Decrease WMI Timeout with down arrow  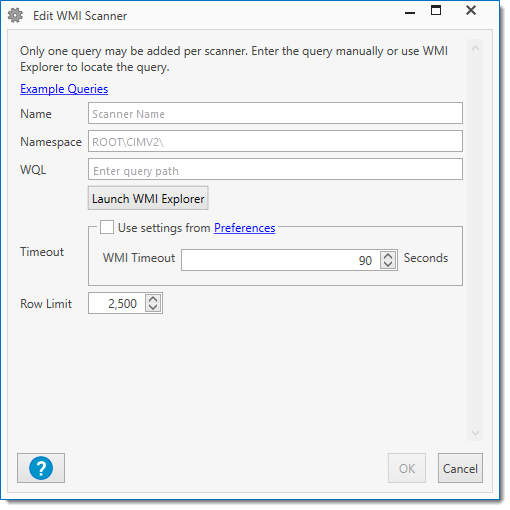click(x=388, y=264)
